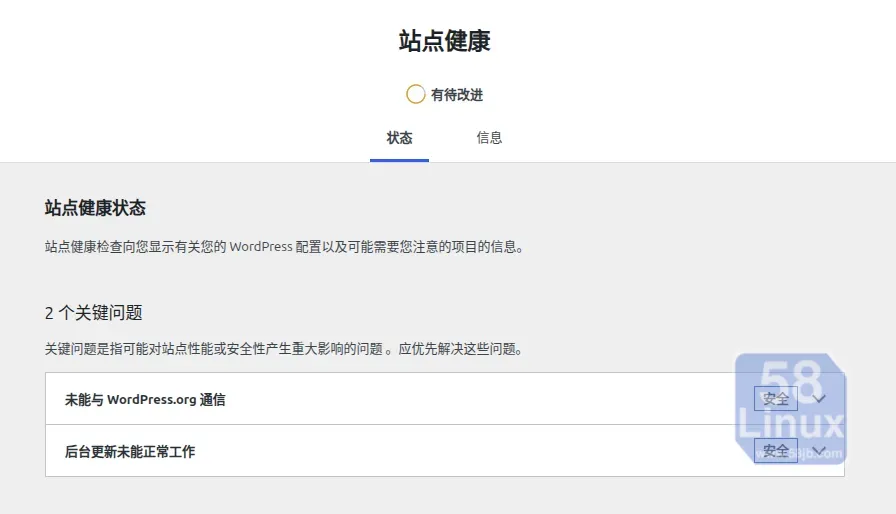Viewport: 896px width, 514px height.
Task: Expand the 后台更新未能正常工作 issue
Action: pyautogui.click(x=445, y=451)
